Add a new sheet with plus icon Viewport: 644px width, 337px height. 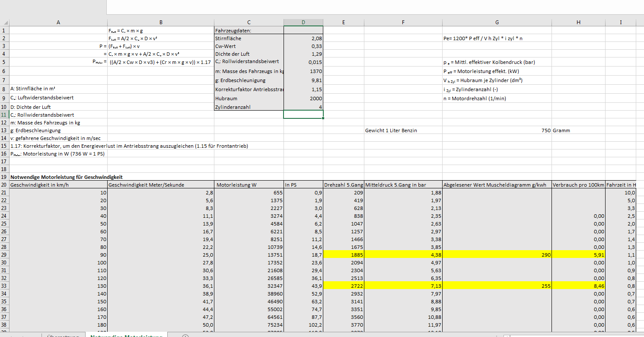(x=186, y=335)
